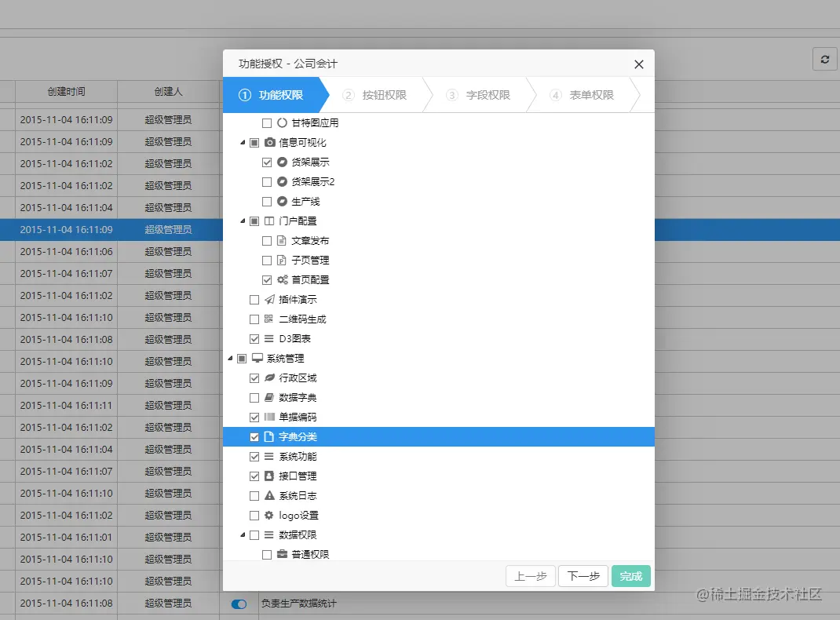Image resolution: width=840 pixels, height=620 pixels.
Task: Click the QR code icon beside 二维码生成
Action: (x=269, y=319)
